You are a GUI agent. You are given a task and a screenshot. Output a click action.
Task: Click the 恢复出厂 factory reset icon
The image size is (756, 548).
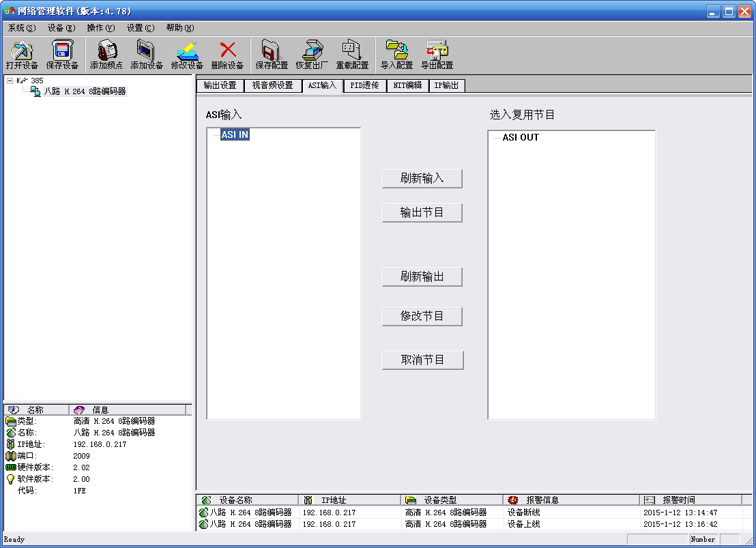point(312,51)
